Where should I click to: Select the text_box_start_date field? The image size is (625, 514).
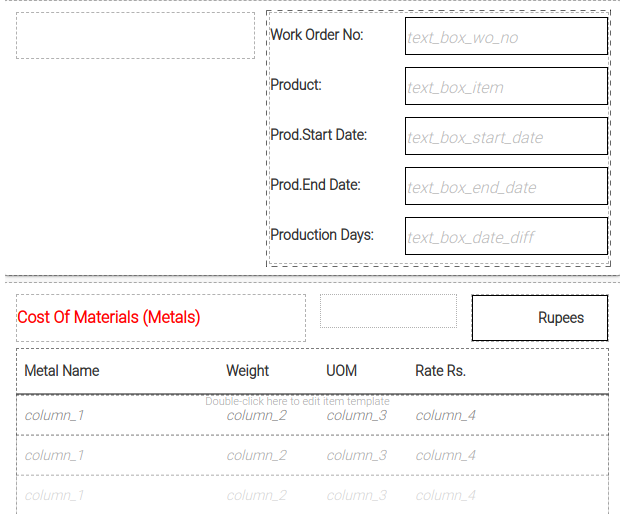tap(506, 137)
